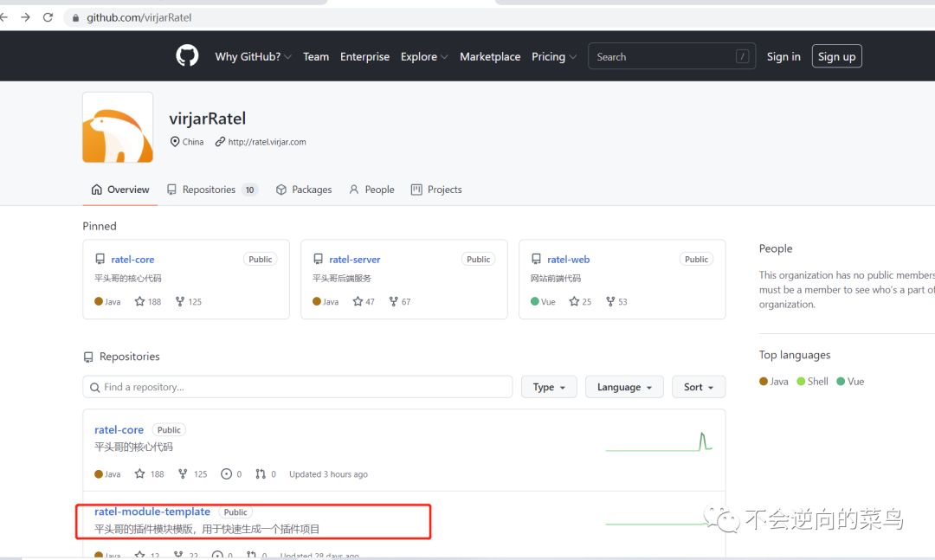Viewport: 935px width, 560px height.
Task: Click the Repositories count badge 10
Action: pos(249,190)
